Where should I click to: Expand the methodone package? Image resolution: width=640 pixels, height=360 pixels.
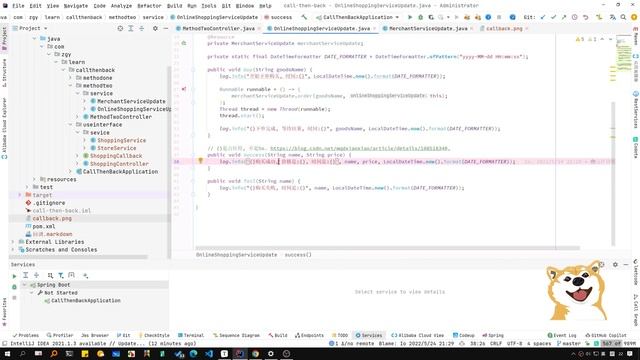pos(70,78)
